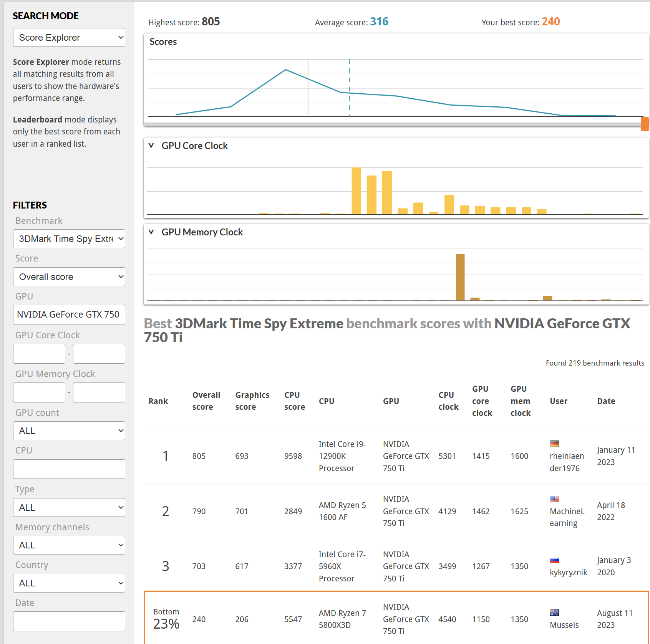The width and height of the screenshot is (650, 644).
Task: Open the overall score 805 result
Action: coord(199,456)
